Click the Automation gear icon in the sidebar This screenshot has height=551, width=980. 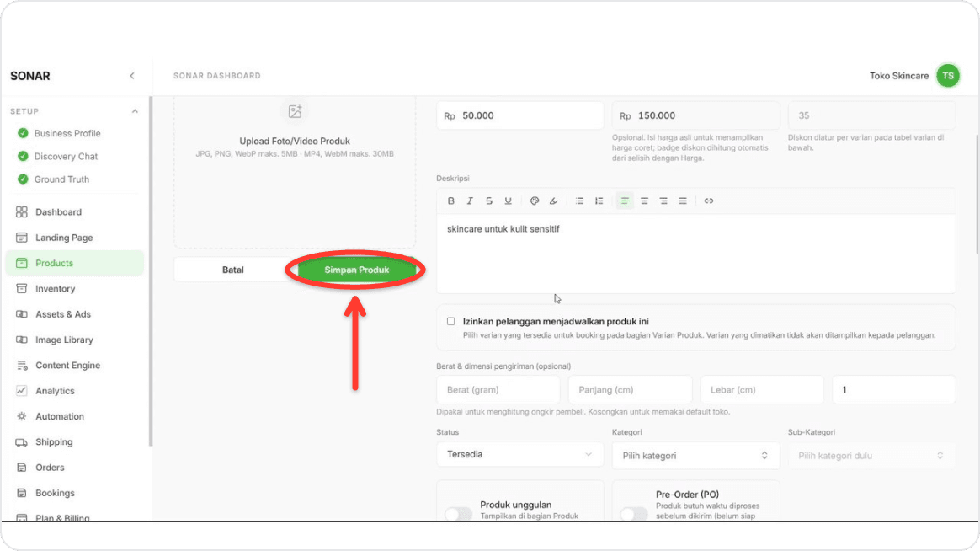(22, 416)
